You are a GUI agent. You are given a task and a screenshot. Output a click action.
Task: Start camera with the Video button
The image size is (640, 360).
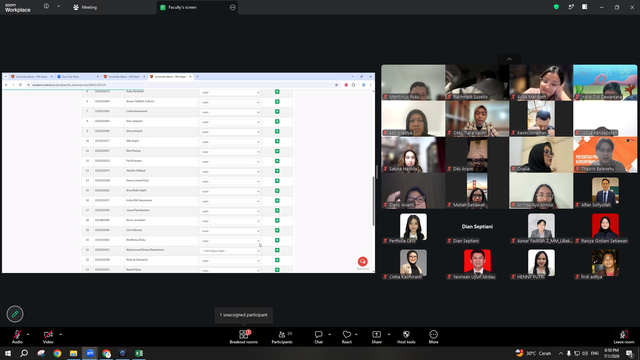click(x=48, y=337)
